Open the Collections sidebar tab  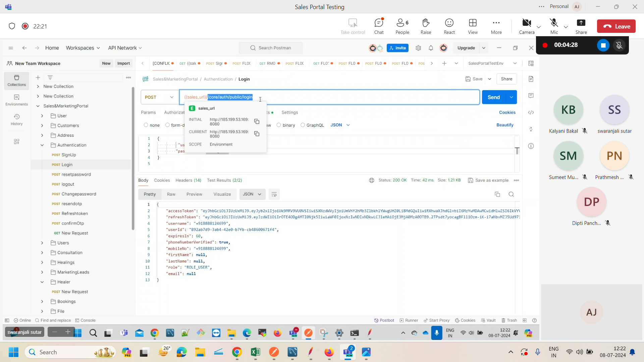coord(16,81)
